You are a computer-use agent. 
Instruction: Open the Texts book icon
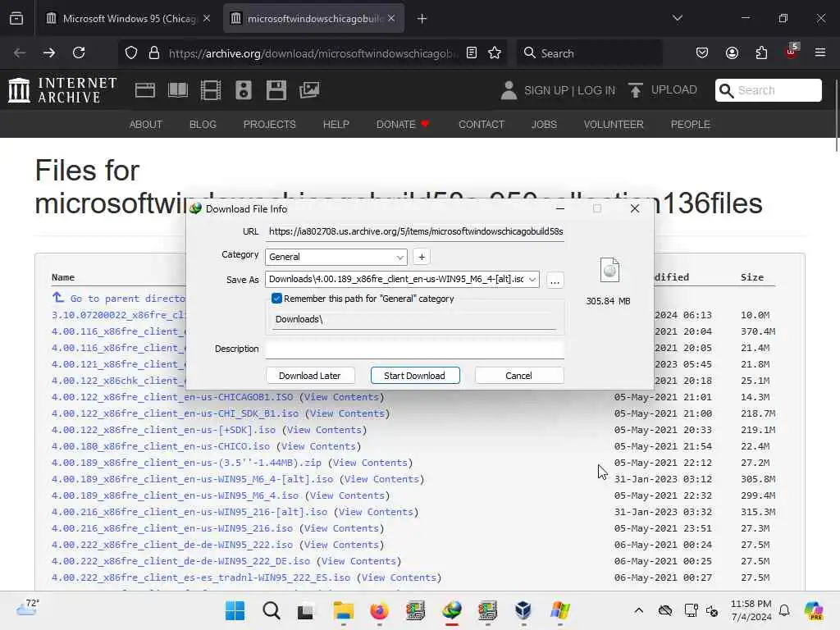(178, 90)
